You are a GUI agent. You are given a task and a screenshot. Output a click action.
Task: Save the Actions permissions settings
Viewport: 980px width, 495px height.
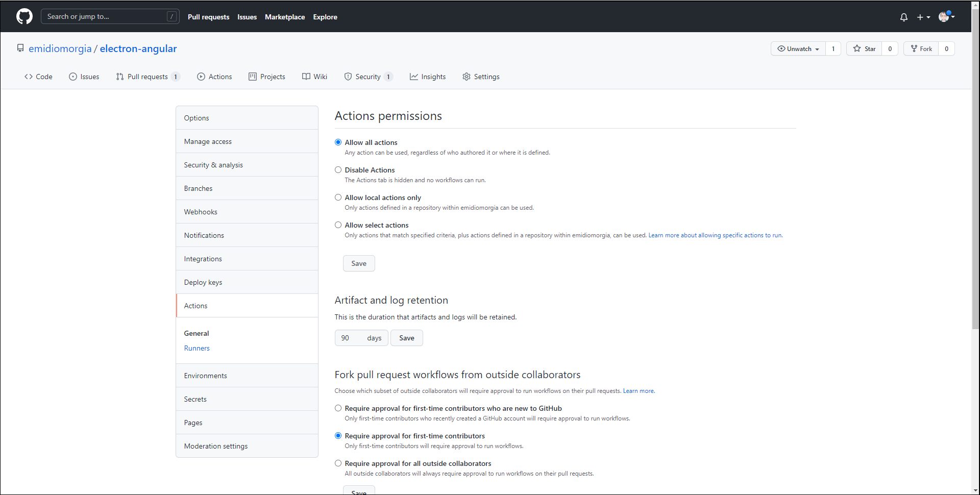click(x=358, y=263)
